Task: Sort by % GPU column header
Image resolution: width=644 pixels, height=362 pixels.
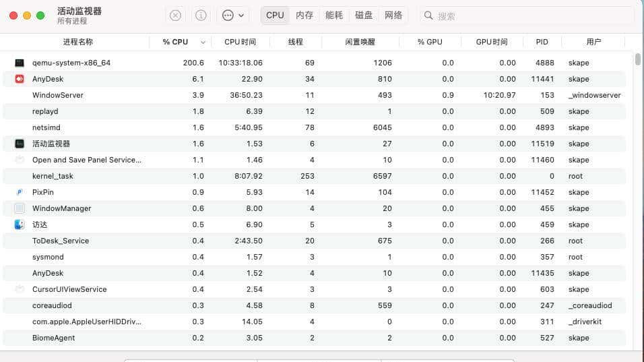Action: coord(430,42)
